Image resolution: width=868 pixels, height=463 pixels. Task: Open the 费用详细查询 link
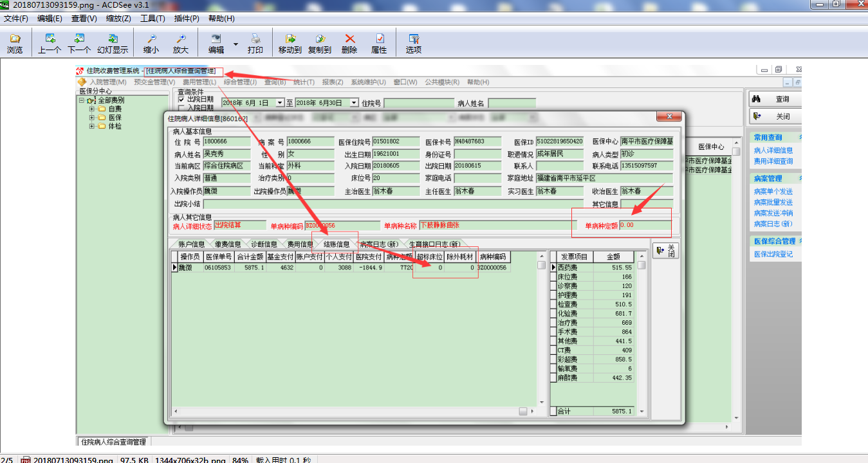(x=773, y=161)
